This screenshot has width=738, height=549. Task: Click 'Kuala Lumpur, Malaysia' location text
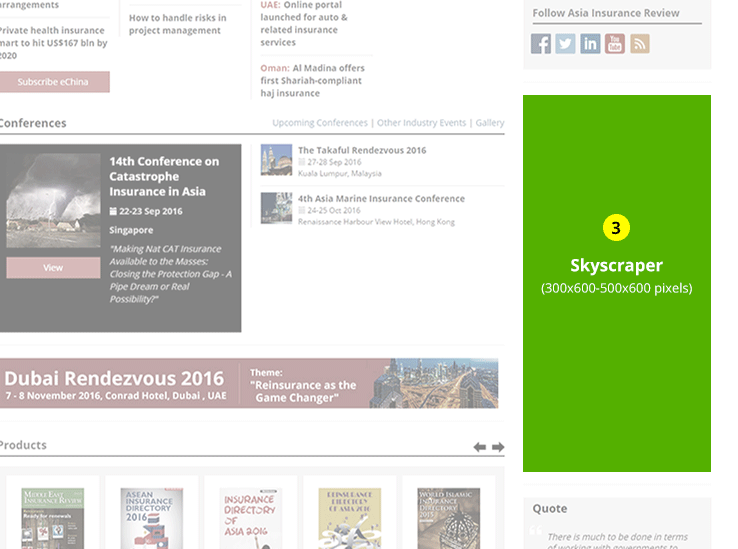(x=340, y=174)
